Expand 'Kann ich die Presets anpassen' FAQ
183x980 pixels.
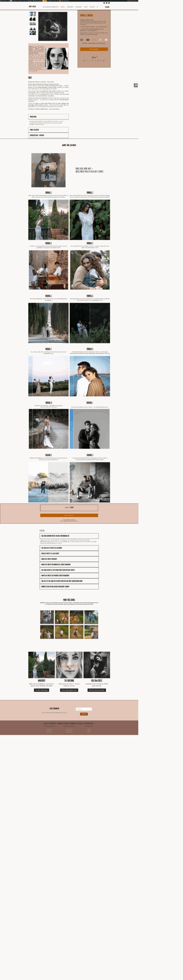tap(69, 559)
